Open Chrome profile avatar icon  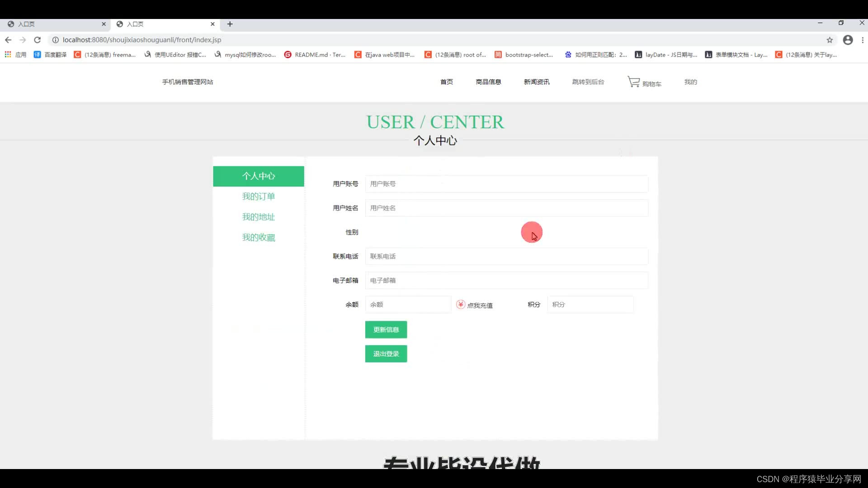point(848,40)
